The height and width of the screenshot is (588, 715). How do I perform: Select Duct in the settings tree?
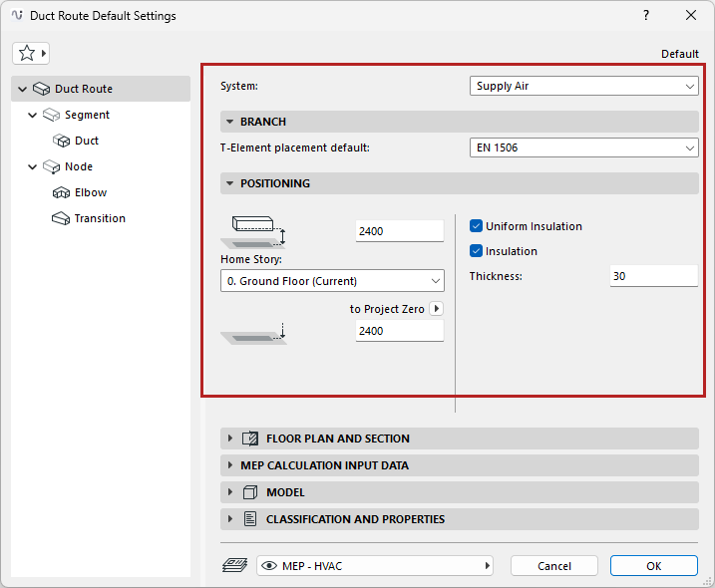coord(87,141)
